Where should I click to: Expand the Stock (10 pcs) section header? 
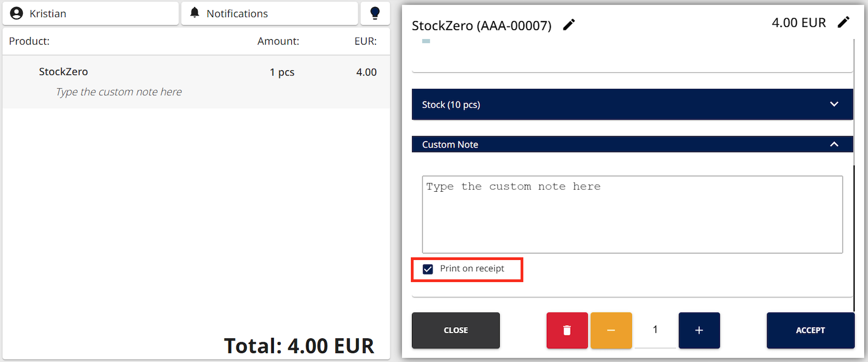click(633, 104)
